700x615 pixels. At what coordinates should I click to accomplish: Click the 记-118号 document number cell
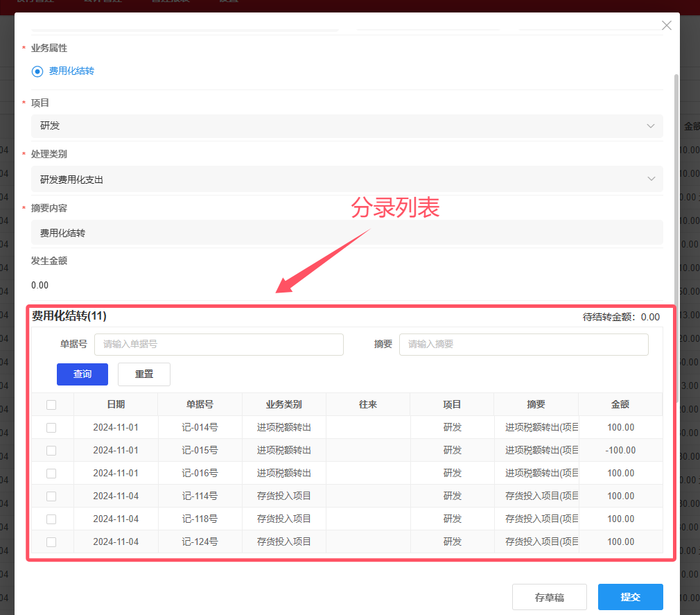tap(200, 519)
